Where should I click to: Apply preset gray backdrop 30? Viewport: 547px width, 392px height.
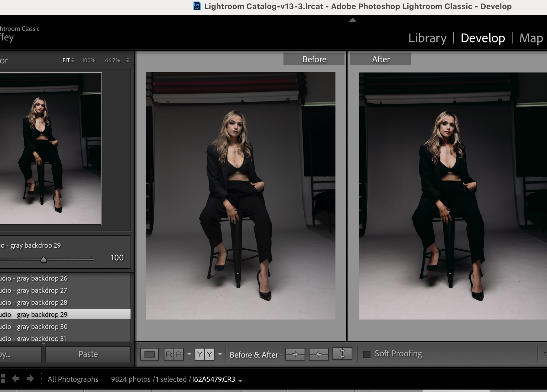point(65,326)
